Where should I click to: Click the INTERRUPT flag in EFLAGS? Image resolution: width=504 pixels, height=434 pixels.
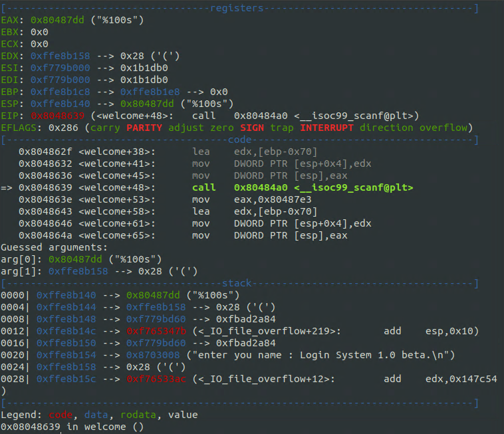click(327, 128)
